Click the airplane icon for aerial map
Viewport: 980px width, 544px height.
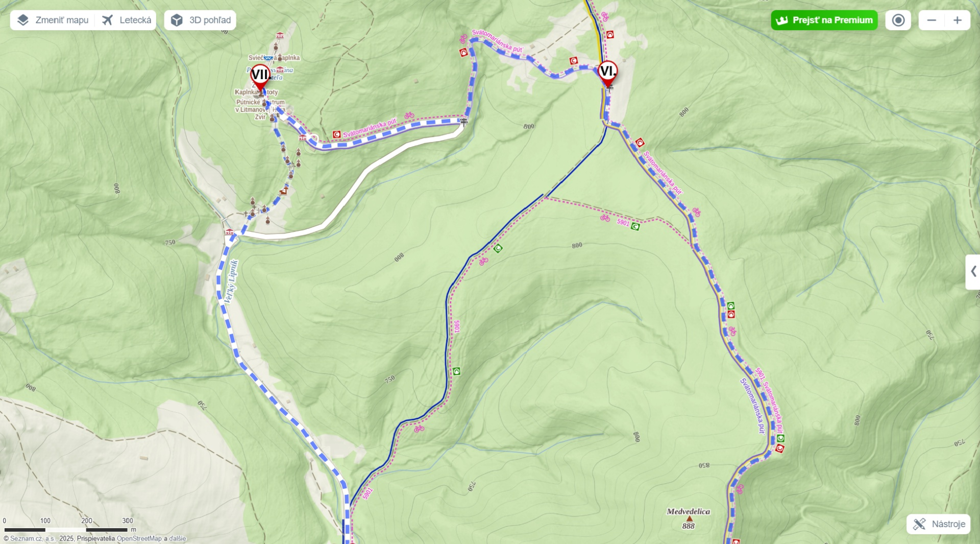[107, 20]
